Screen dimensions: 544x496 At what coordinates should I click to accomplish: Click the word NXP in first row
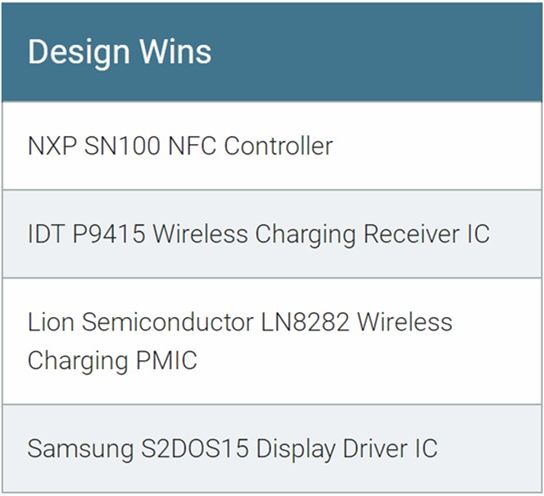52,146
